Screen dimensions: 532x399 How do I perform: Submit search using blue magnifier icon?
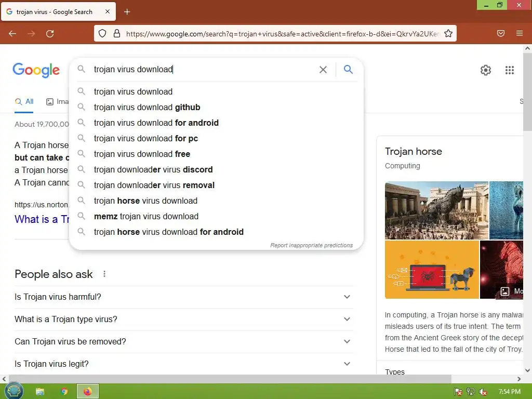348,70
